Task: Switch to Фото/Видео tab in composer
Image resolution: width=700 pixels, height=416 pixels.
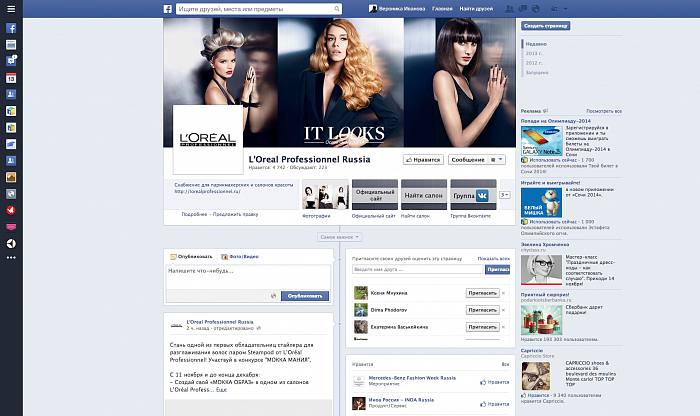Action: [x=240, y=257]
